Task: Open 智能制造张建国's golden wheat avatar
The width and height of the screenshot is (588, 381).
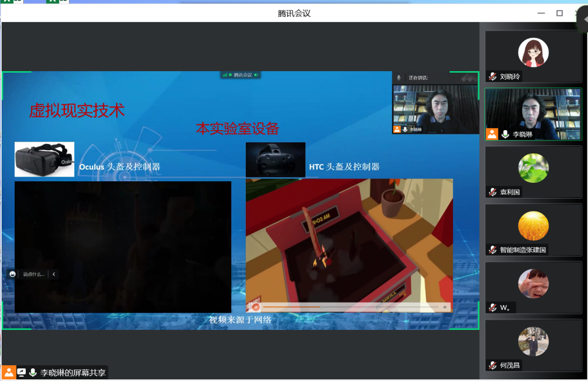Action: click(x=533, y=226)
